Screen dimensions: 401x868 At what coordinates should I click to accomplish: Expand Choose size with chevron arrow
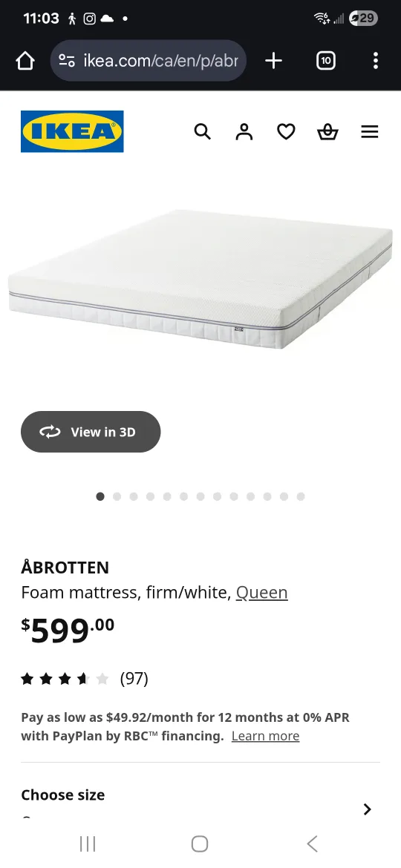point(367,809)
